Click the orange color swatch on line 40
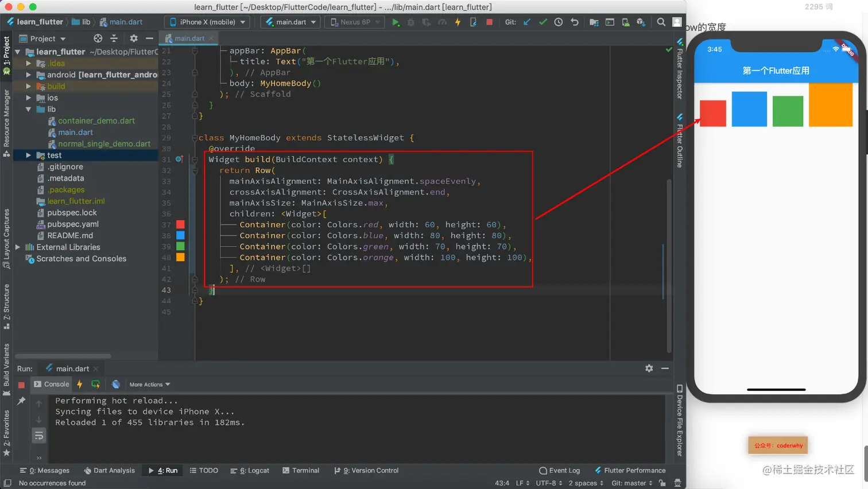The image size is (868, 489). coord(180,257)
